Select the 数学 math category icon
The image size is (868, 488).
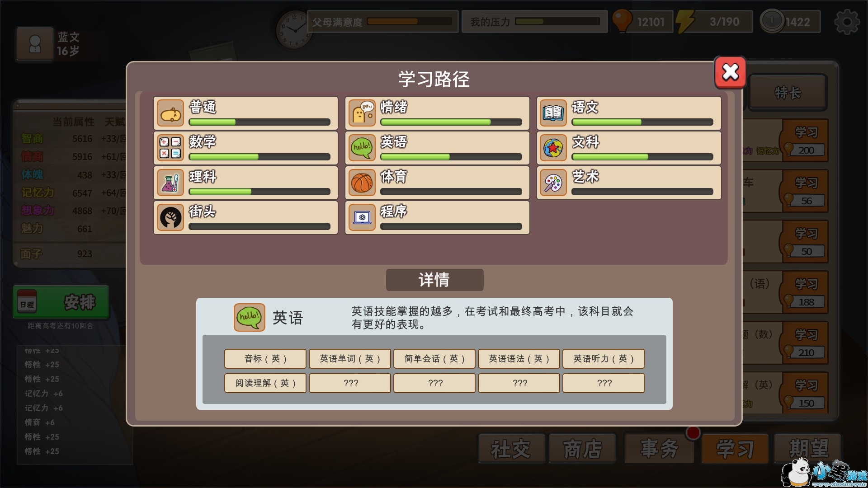[170, 148]
